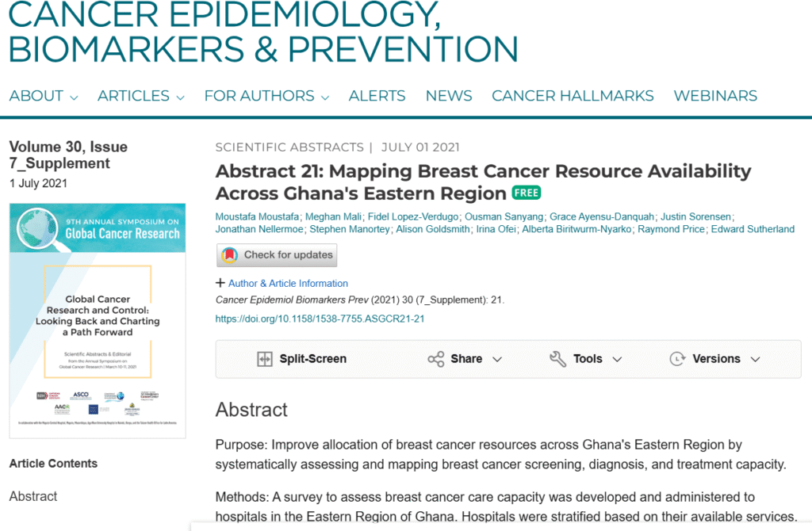The width and height of the screenshot is (812, 531).
Task: Open author Grace Ayensu-Danquah's link
Action: pos(602,217)
